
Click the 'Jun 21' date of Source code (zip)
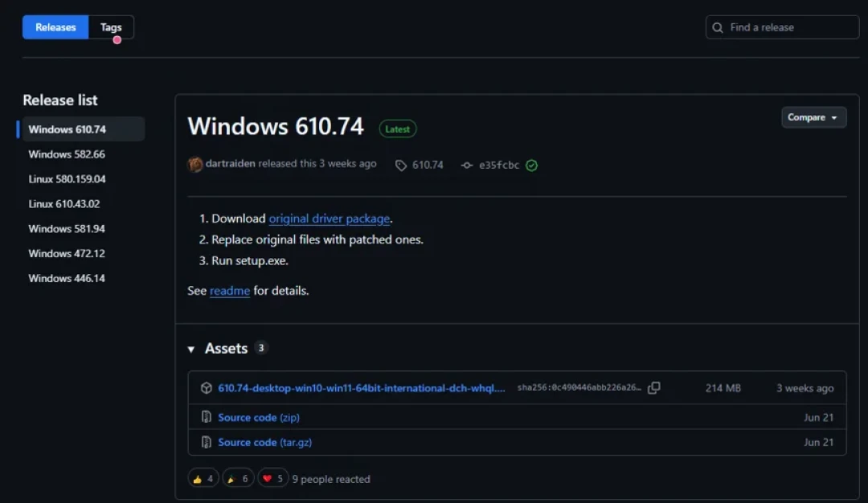point(819,417)
